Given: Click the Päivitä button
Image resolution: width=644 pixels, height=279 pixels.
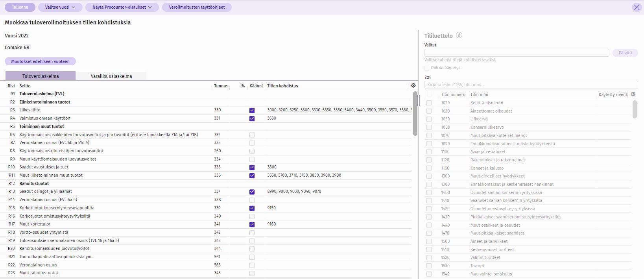Looking at the screenshot, I should point(625,53).
